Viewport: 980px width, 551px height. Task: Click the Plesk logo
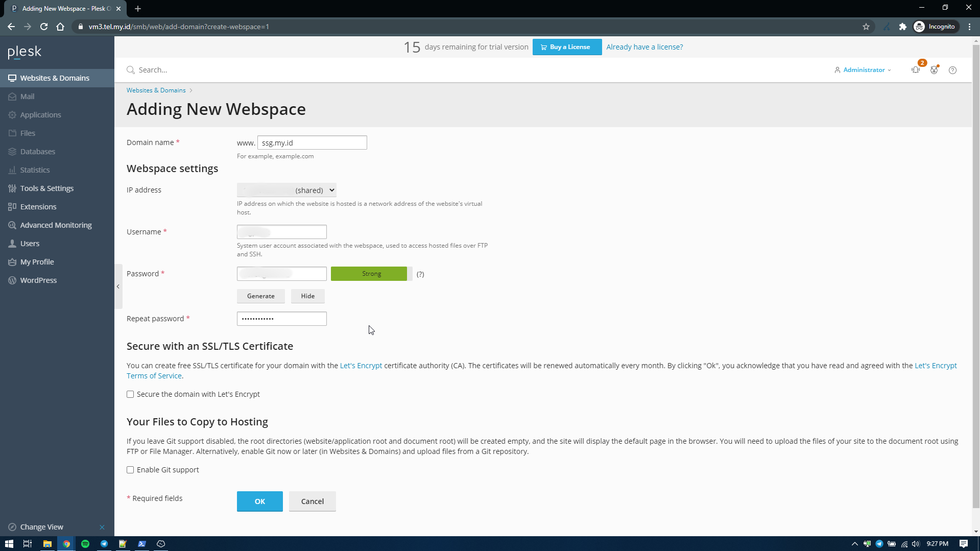[x=25, y=52]
